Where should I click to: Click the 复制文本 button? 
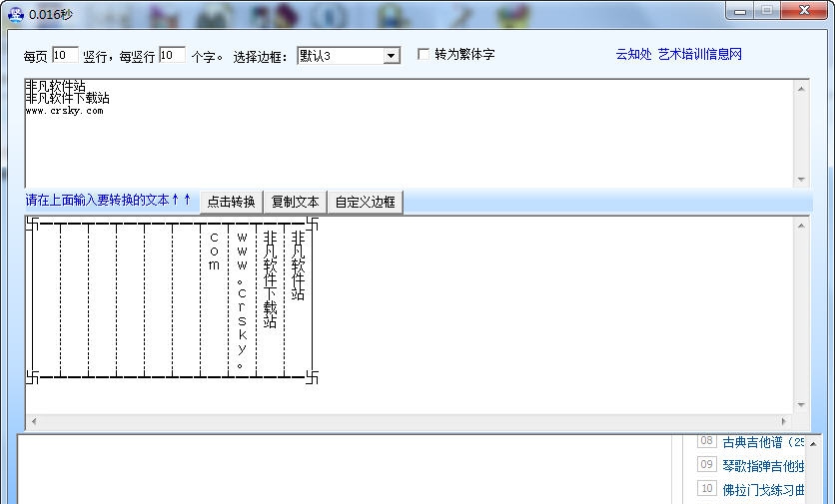point(295,202)
